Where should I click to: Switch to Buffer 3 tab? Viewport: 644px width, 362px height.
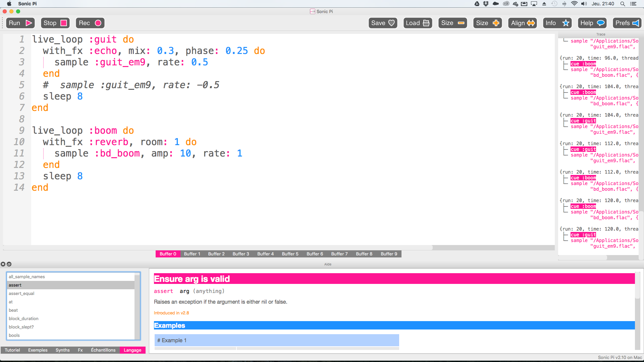point(241,254)
